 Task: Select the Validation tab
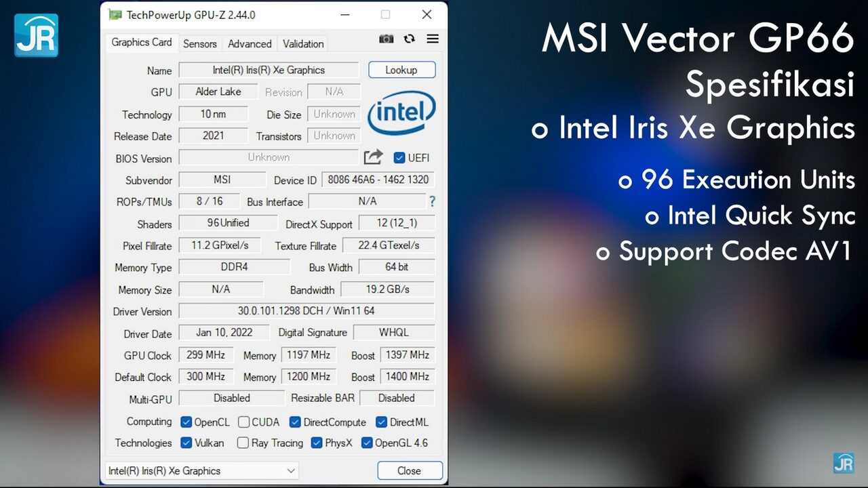pos(302,43)
